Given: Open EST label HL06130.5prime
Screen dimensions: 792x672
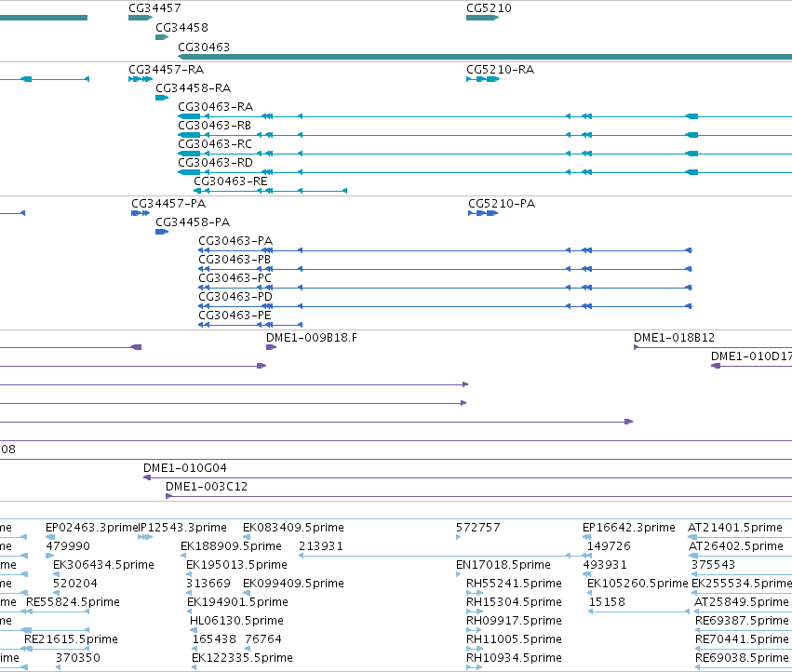Looking at the screenshot, I should (x=237, y=621).
